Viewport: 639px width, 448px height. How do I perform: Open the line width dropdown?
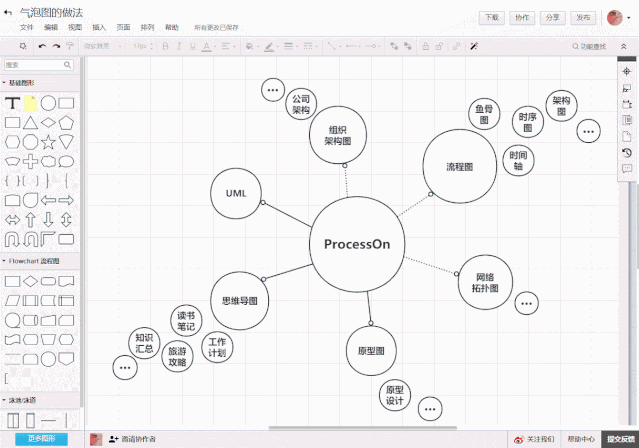pos(289,46)
